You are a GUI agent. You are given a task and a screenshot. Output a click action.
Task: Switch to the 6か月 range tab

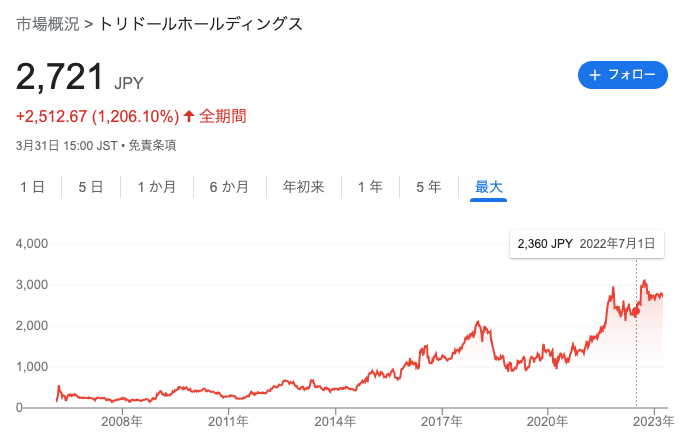click(x=229, y=187)
